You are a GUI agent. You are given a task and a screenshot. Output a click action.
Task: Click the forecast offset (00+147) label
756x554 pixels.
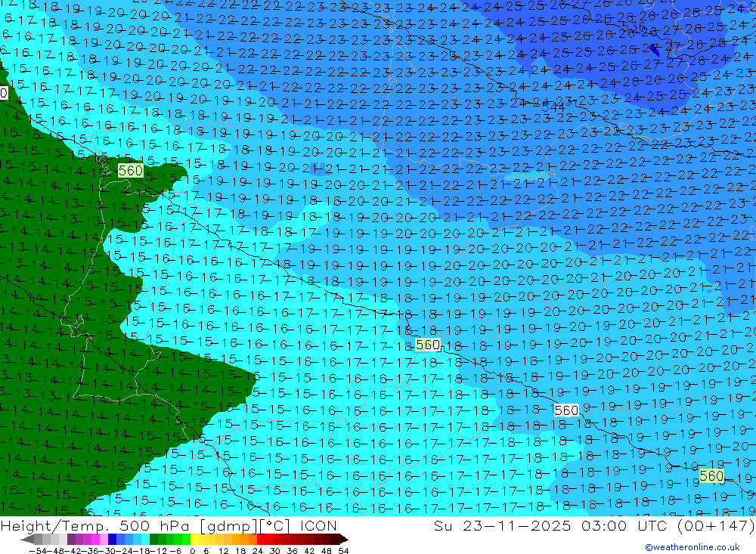(715, 525)
